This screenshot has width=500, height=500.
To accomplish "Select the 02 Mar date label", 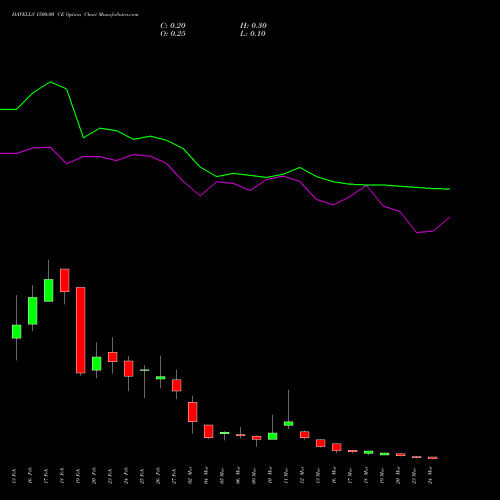I will tap(190, 476).
